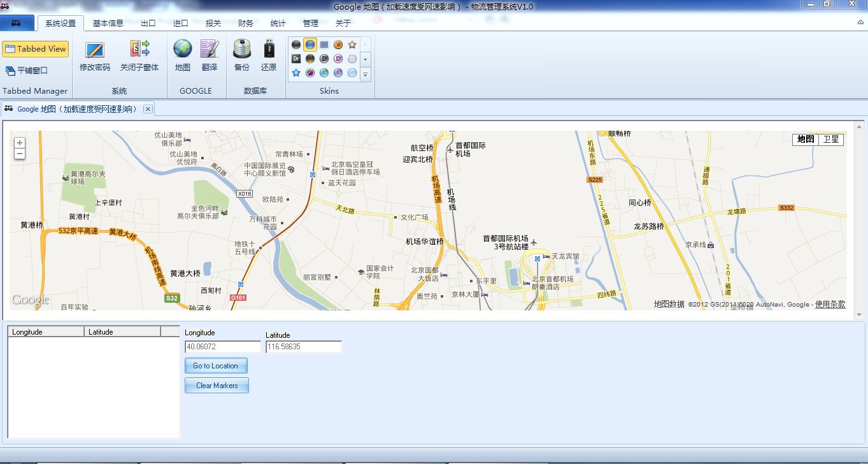Screen dimensions: 868x464
Task: Zoom out the map with minus button
Action: [x=20, y=154]
